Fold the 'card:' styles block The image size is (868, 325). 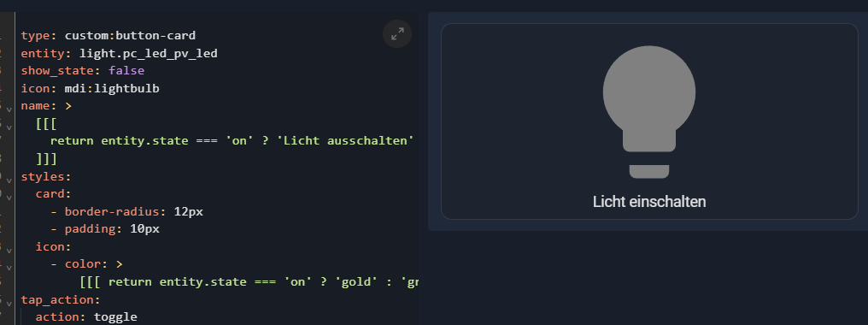coord(9,198)
